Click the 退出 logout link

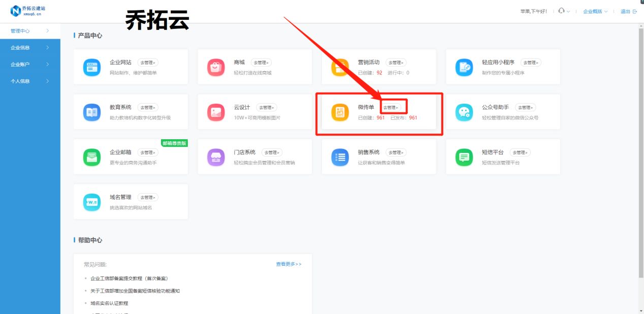click(625, 11)
